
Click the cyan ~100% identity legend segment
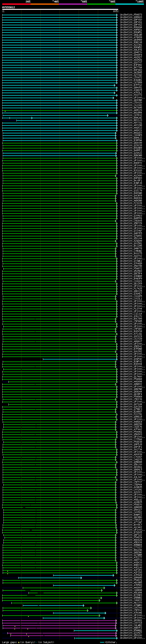(130, 4)
